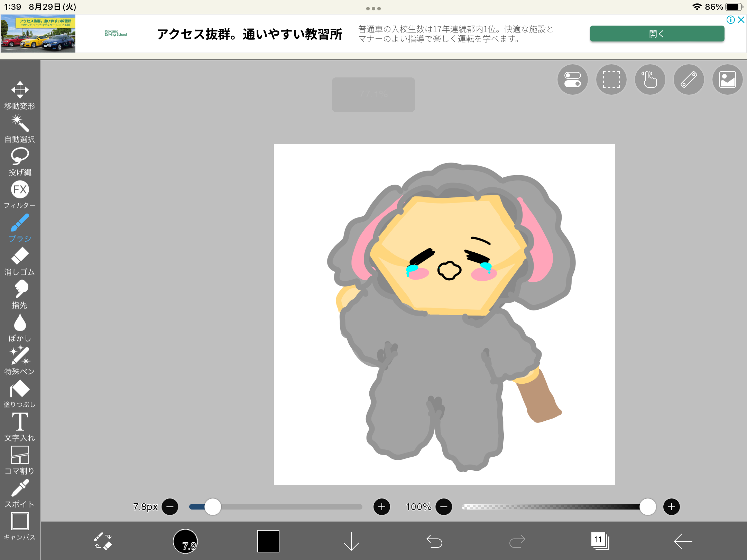Open the finger touch gesture settings
747x560 pixels.
coord(650,80)
